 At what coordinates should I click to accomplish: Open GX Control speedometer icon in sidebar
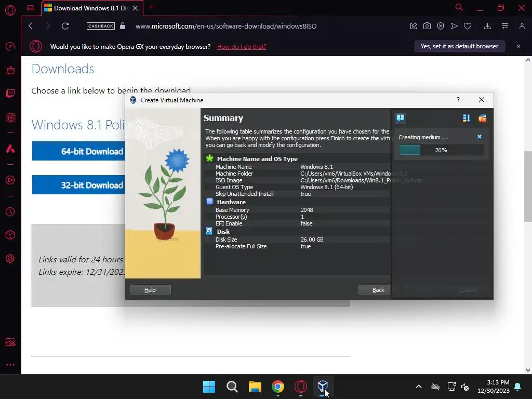pos(10,46)
